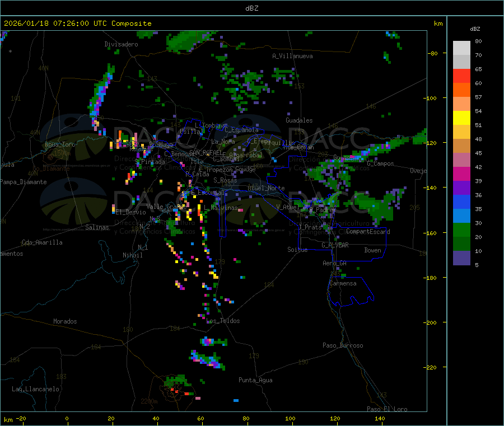The image size is (504, 426).
Task: Click the red 60-65 dBZ legend swatch
Action: 461,76
